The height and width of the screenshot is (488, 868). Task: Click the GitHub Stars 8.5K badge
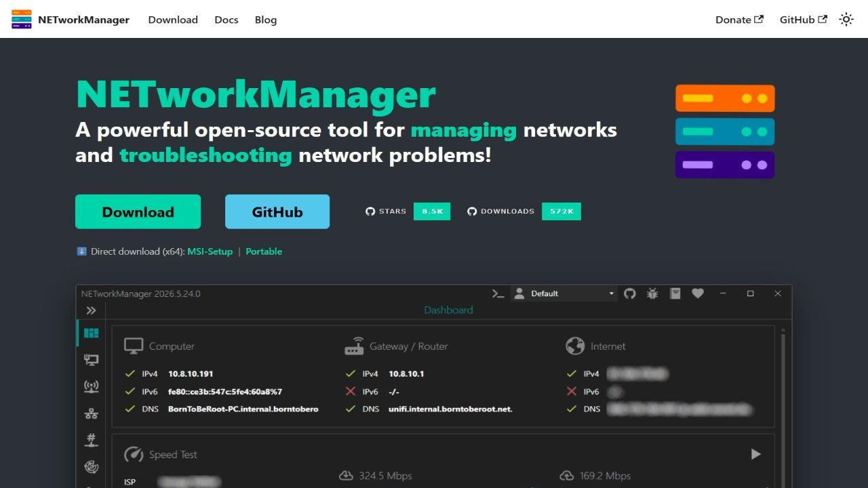[408, 211]
